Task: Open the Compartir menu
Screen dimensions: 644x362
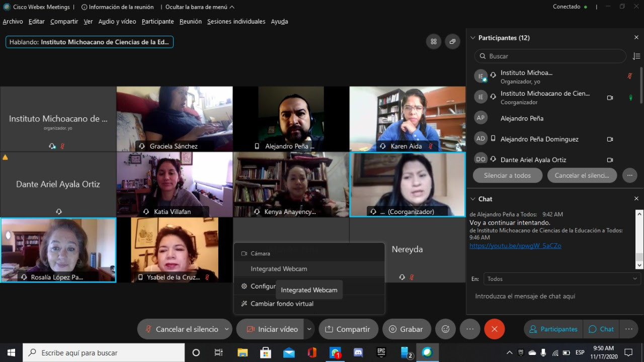Action: point(64,22)
